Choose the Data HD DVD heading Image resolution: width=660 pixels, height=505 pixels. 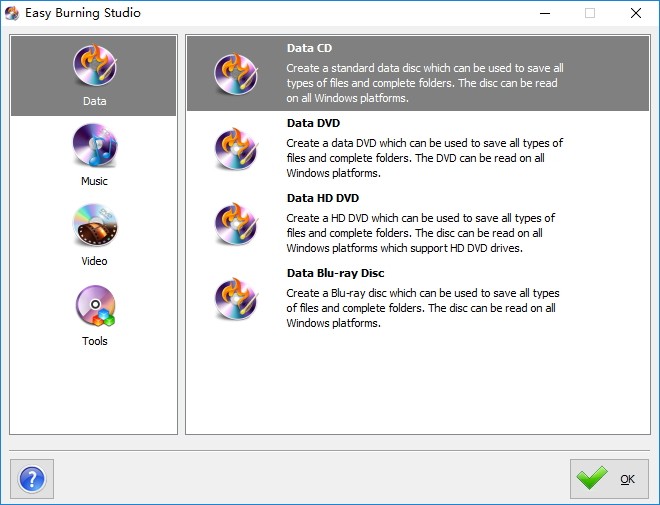[x=323, y=198]
